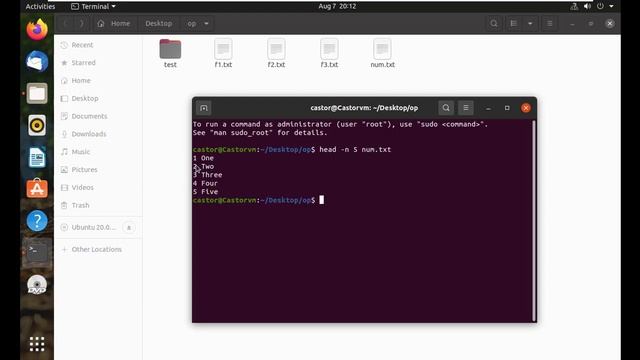Select Home in the Files sidebar

click(98, 80)
